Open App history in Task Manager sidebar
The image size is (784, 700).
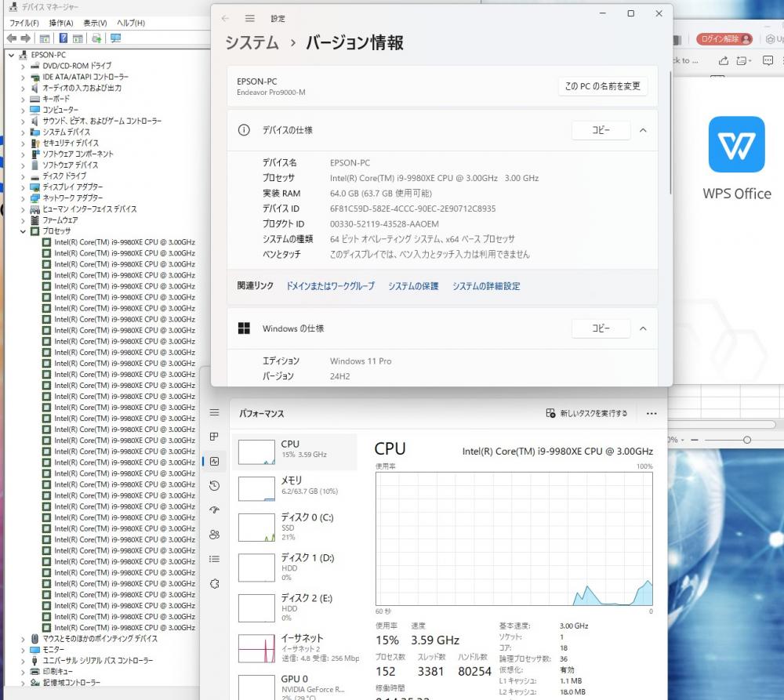215,485
